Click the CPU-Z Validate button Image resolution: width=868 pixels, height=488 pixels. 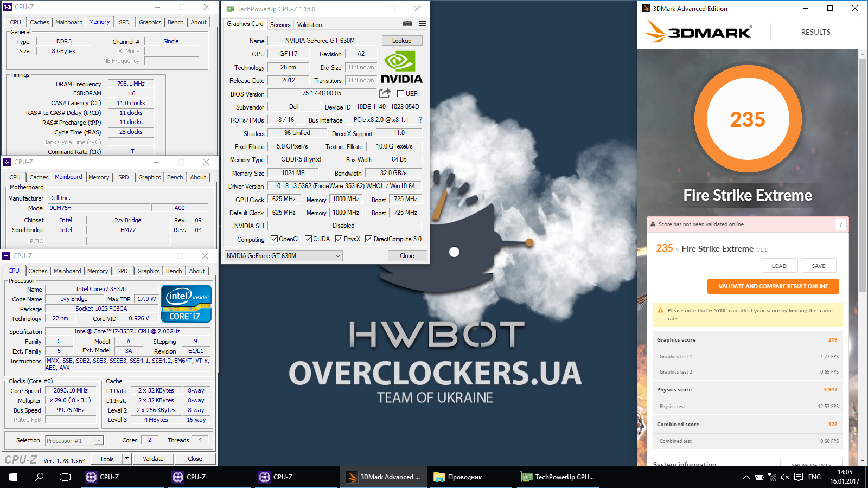(153, 459)
